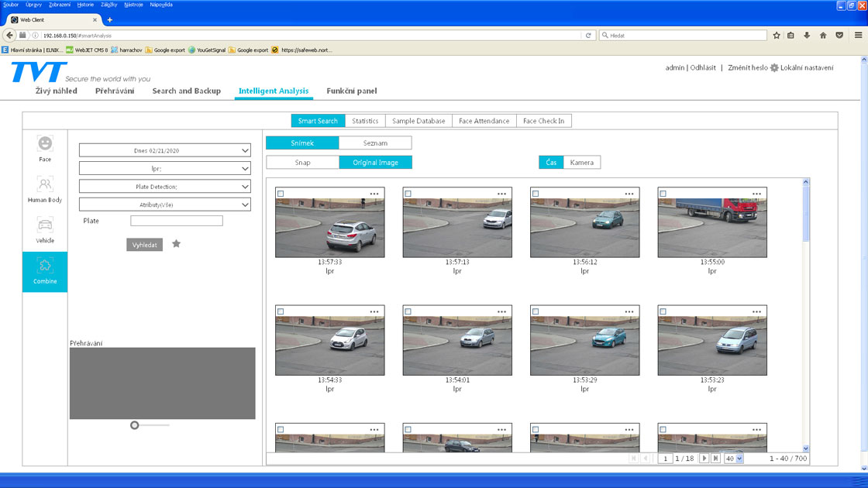Select the Human Body search icon
Screen dimensions: 868x488
click(x=45, y=184)
